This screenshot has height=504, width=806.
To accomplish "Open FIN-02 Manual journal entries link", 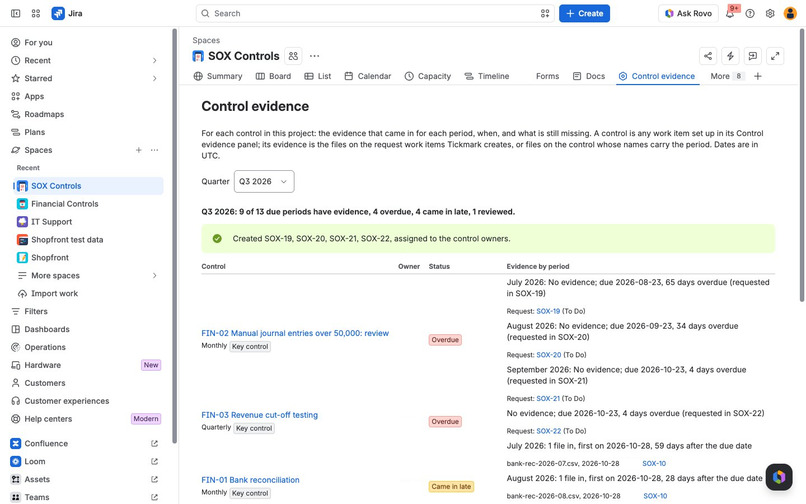I will [295, 333].
